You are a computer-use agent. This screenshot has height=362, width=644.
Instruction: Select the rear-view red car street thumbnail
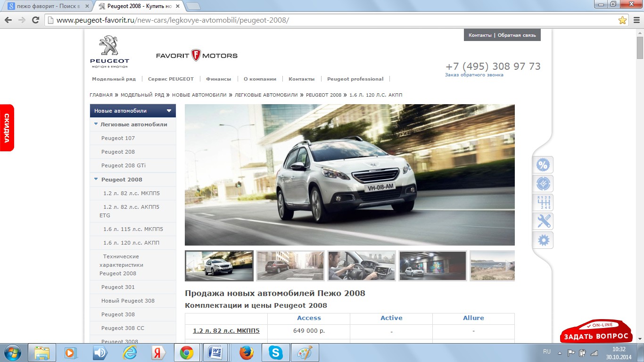pos(290,266)
